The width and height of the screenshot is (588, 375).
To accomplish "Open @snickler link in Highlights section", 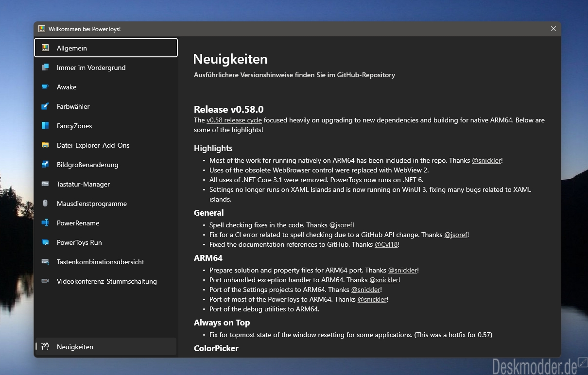I will coord(486,160).
